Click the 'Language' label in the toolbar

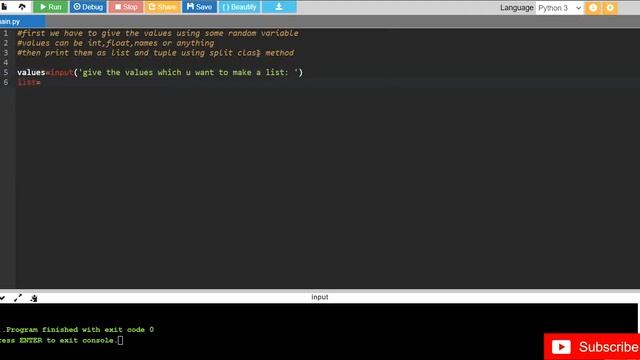[516, 8]
